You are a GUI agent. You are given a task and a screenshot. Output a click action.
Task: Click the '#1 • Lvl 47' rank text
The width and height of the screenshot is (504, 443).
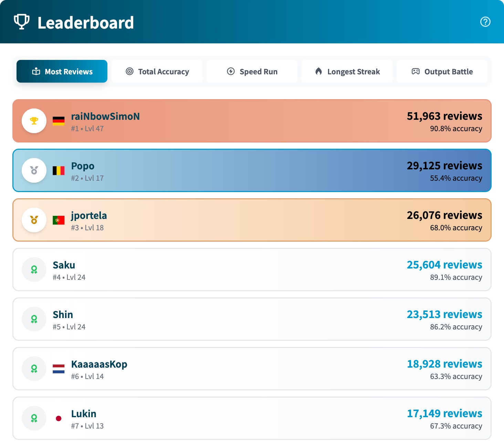(87, 129)
